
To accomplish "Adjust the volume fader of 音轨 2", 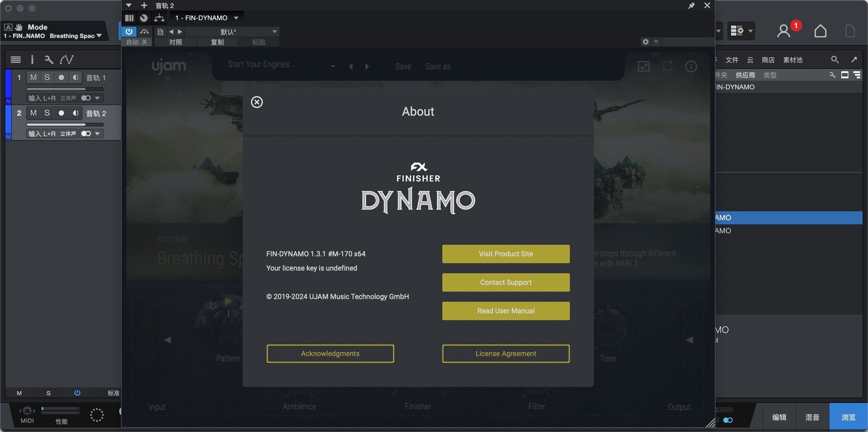I will point(65,124).
